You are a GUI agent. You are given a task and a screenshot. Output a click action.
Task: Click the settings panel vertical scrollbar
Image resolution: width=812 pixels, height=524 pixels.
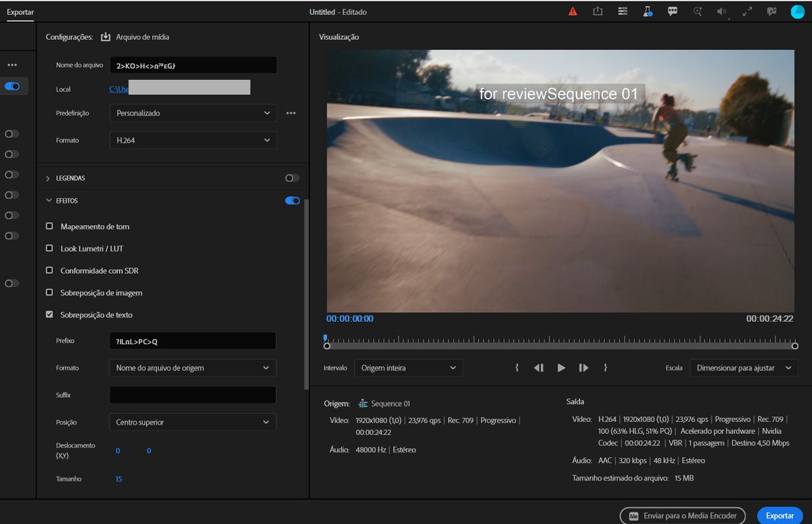click(307, 294)
